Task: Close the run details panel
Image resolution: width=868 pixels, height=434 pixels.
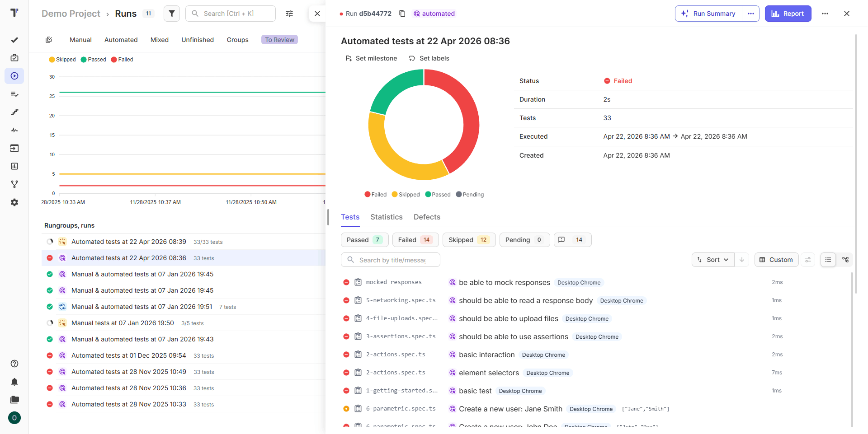Action: pos(847,14)
